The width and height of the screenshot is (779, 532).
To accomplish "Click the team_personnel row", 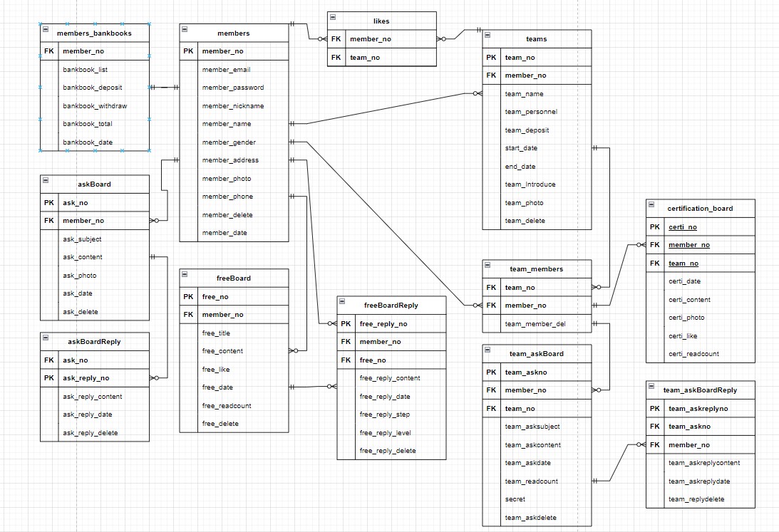I will 537,112.
